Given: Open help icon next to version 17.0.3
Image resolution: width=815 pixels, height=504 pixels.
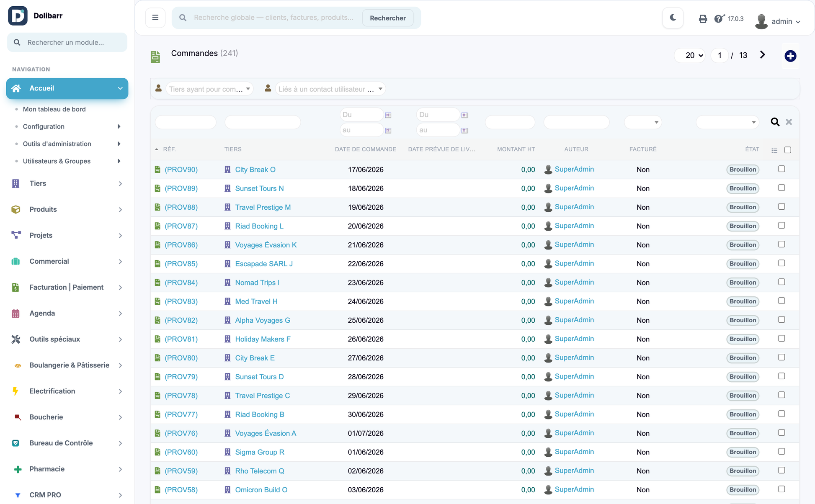Looking at the screenshot, I should [x=719, y=18].
